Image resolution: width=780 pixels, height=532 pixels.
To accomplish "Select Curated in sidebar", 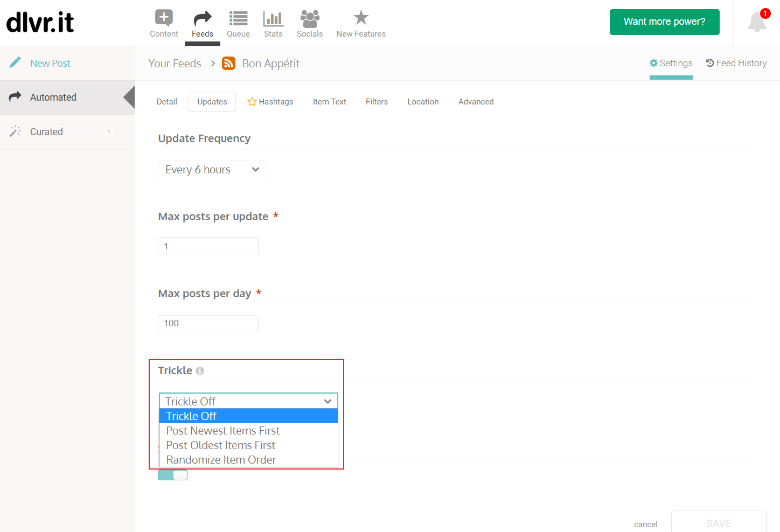I will pyautogui.click(x=67, y=132).
